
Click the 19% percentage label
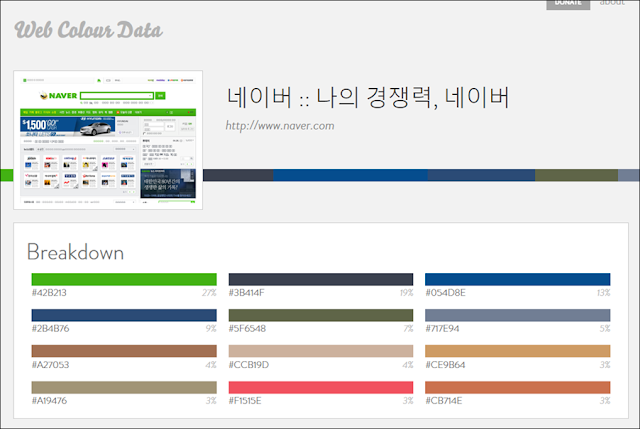click(406, 293)
